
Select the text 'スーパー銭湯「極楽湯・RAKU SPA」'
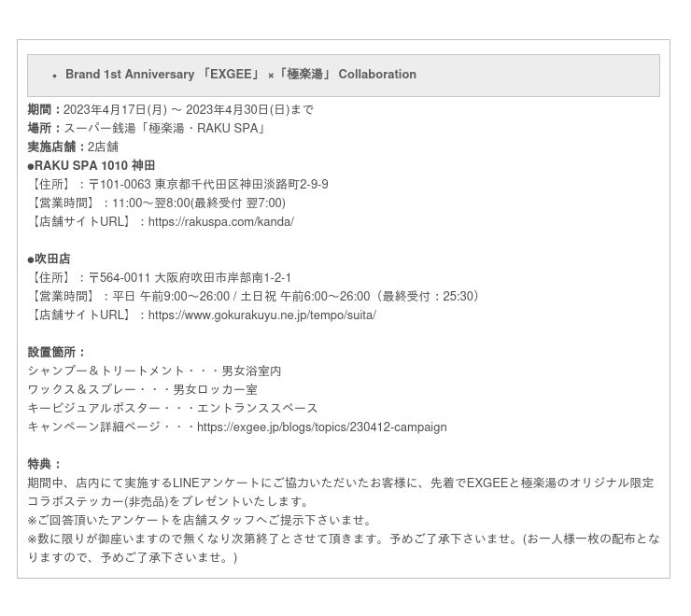[165, 128]
